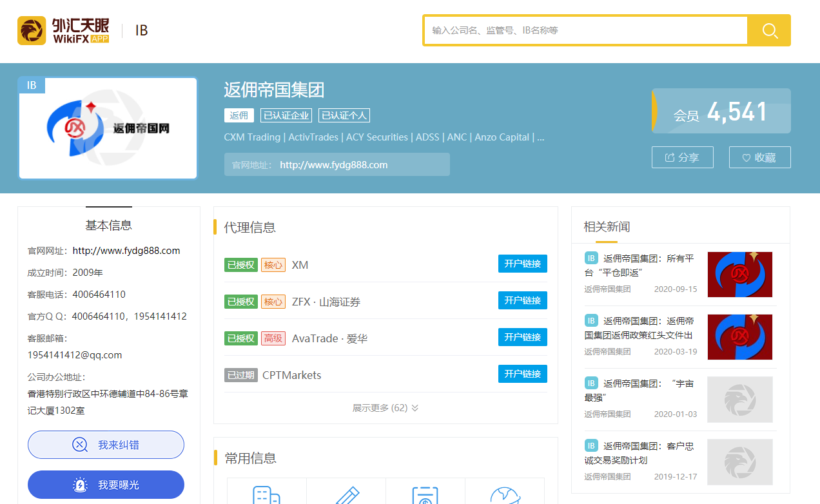Open news article "宇宙最强"
This screenshot has width=820, height=504.
[x=639, y=390]
